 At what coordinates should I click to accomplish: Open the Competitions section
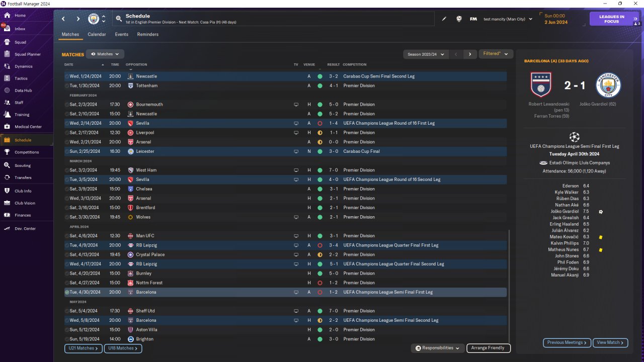click(x=27, y=152)
